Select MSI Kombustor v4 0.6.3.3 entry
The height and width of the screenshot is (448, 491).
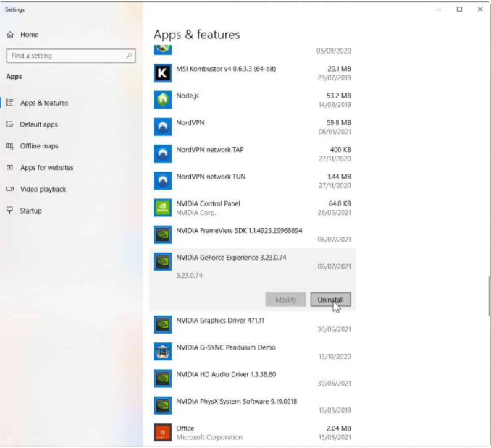[226, 69]
